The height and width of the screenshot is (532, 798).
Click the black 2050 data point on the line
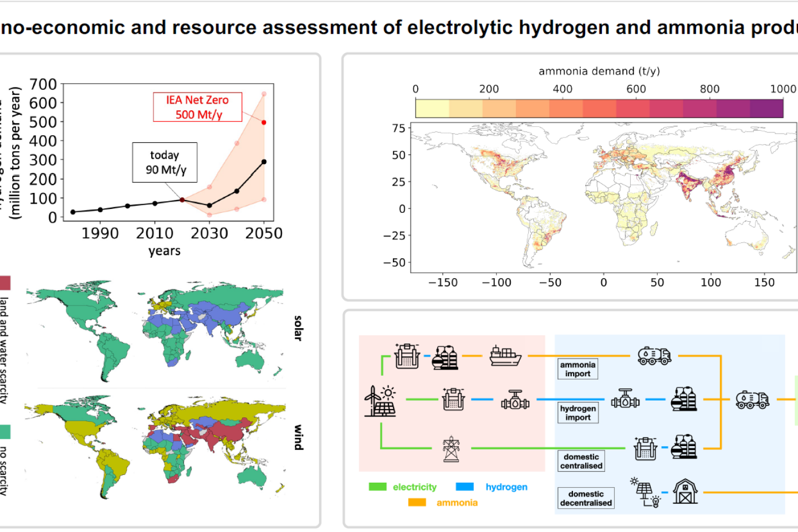264,162
